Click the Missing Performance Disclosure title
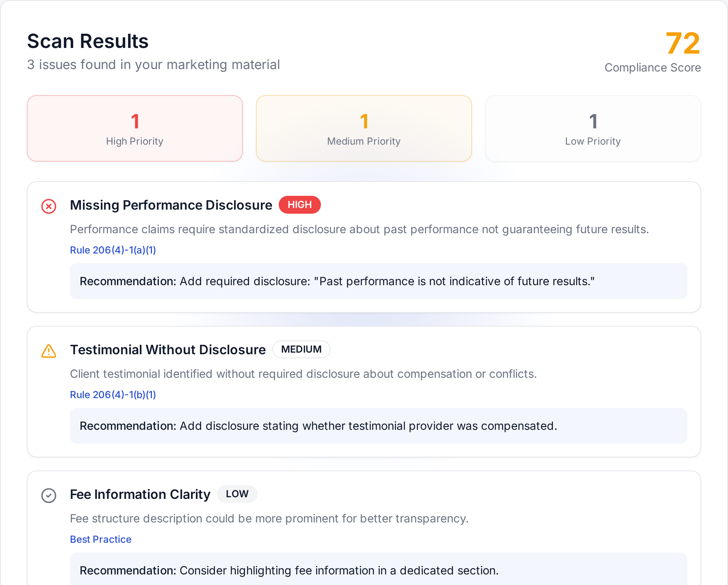 [x=171, y=205]
